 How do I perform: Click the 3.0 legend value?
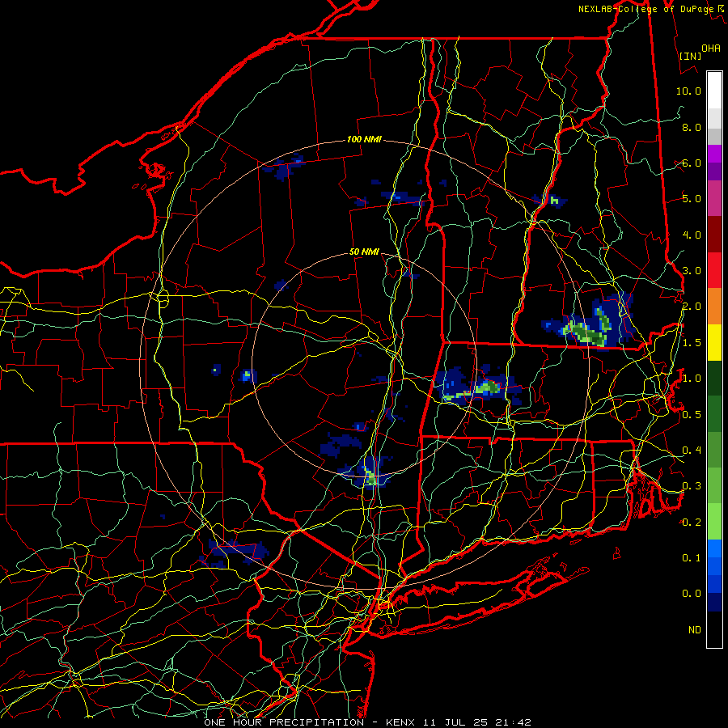[x=692, y=271]
